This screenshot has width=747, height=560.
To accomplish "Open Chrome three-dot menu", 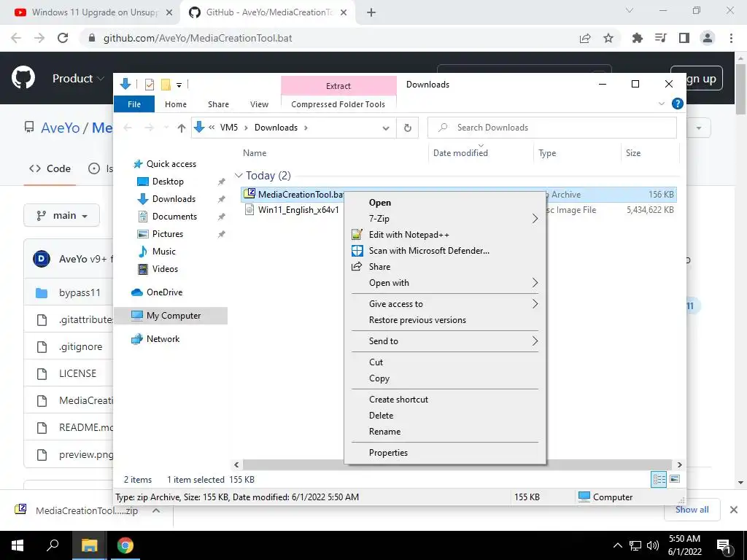I will pos(731,38).
